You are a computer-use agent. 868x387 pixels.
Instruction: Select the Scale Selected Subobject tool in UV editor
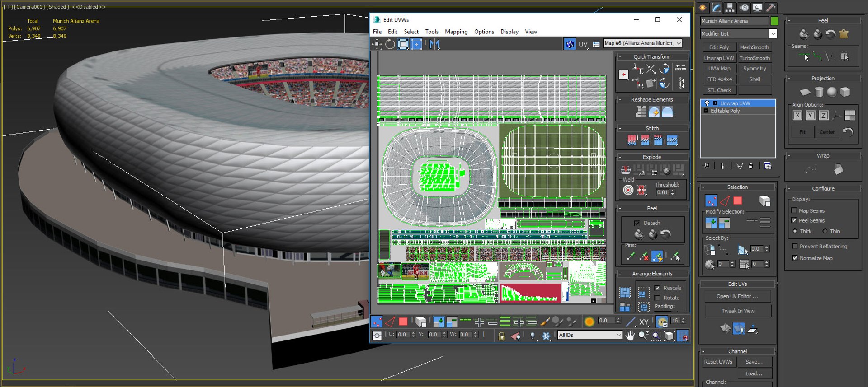403,44
